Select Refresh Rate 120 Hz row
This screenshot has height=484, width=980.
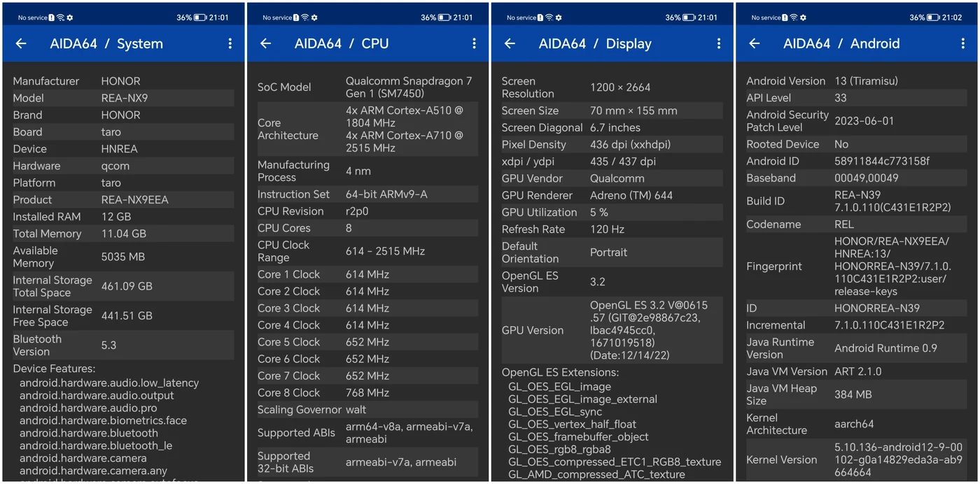click(612, 229)
